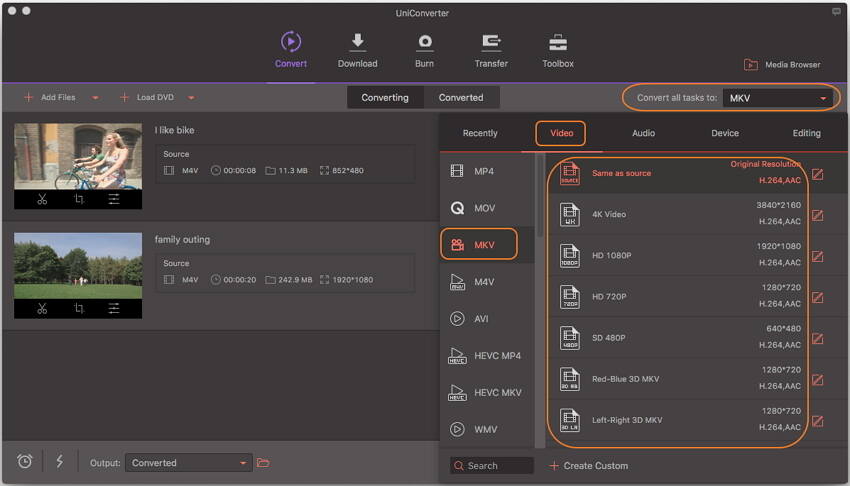
Task: Click Create Custom preset
Action: click(x=589, y=465)
